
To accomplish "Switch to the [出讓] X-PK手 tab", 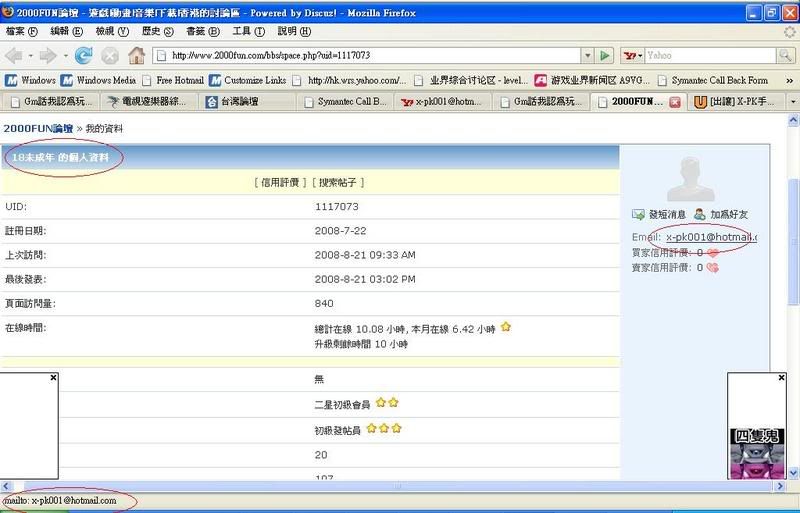I will tap(736, 102).
